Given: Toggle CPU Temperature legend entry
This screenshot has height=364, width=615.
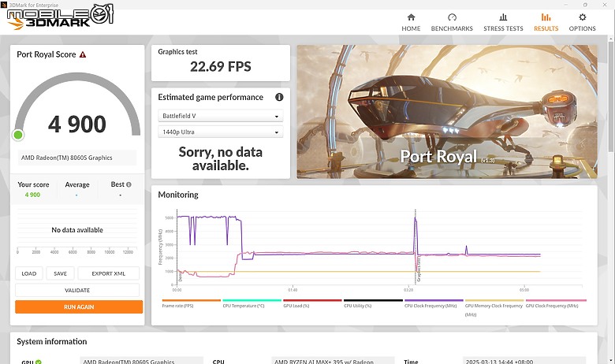Looking at the screenshot, I should (x=252, y=303).
